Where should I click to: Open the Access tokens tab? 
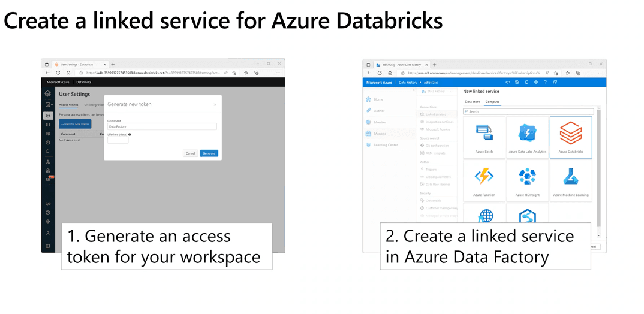click(68, 105)
